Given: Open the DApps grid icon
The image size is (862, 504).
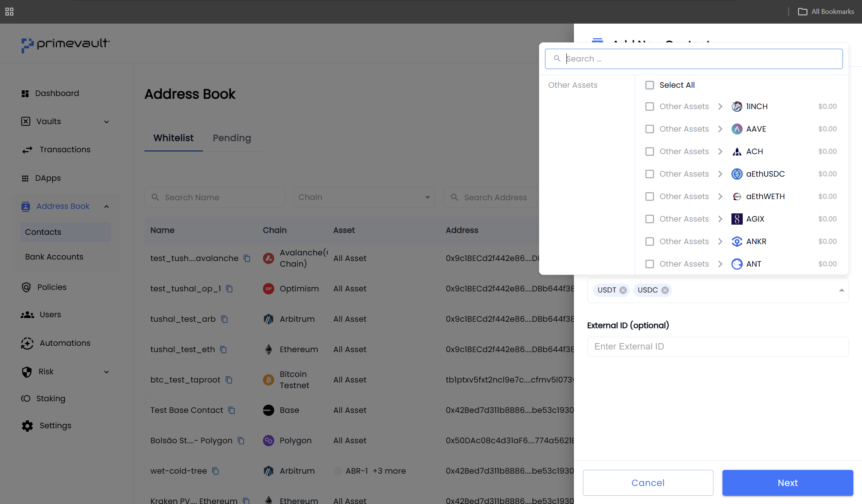Looking at the screenshot, I should (25, 178).
